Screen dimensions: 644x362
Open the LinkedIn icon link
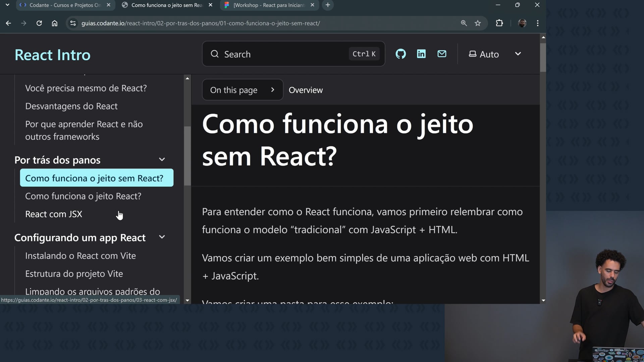pos(421,54)
